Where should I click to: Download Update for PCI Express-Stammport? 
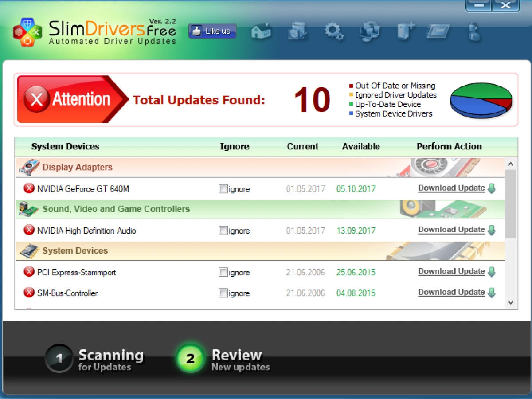(451, 271)
